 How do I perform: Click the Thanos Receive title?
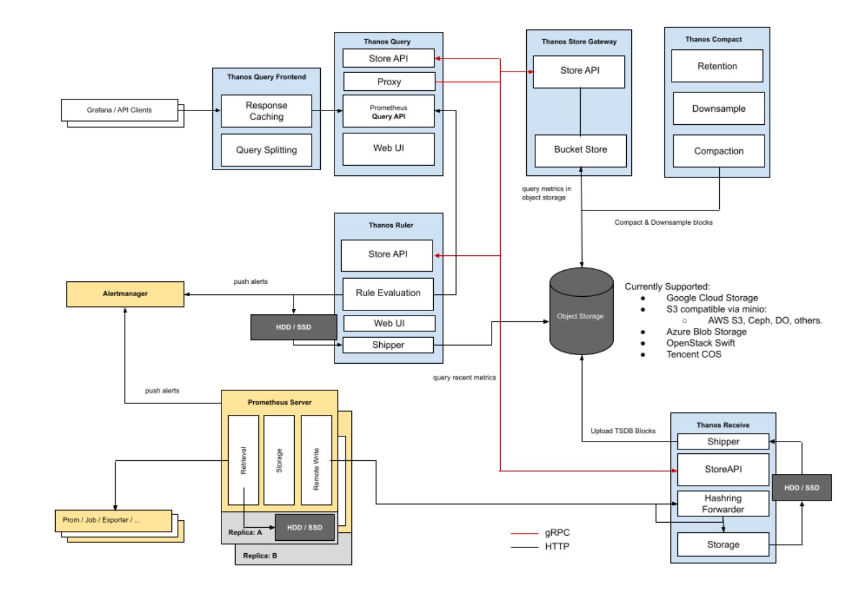click(723, 425)
